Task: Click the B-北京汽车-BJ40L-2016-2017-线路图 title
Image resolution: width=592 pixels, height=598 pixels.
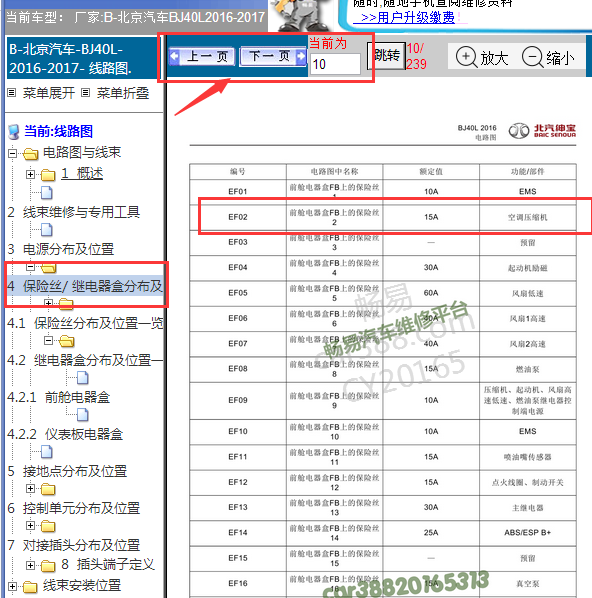Action: (x=71, y=59)
